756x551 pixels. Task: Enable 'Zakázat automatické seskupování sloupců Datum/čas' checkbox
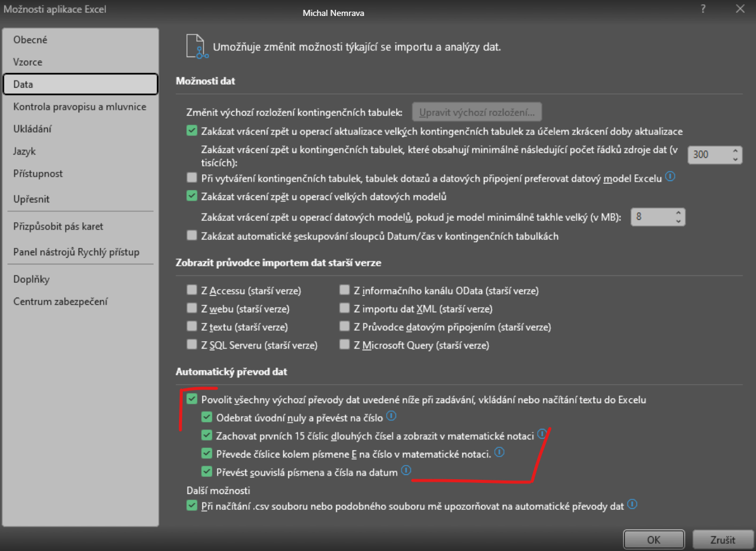pyautogui.click(x=192, y=236)
